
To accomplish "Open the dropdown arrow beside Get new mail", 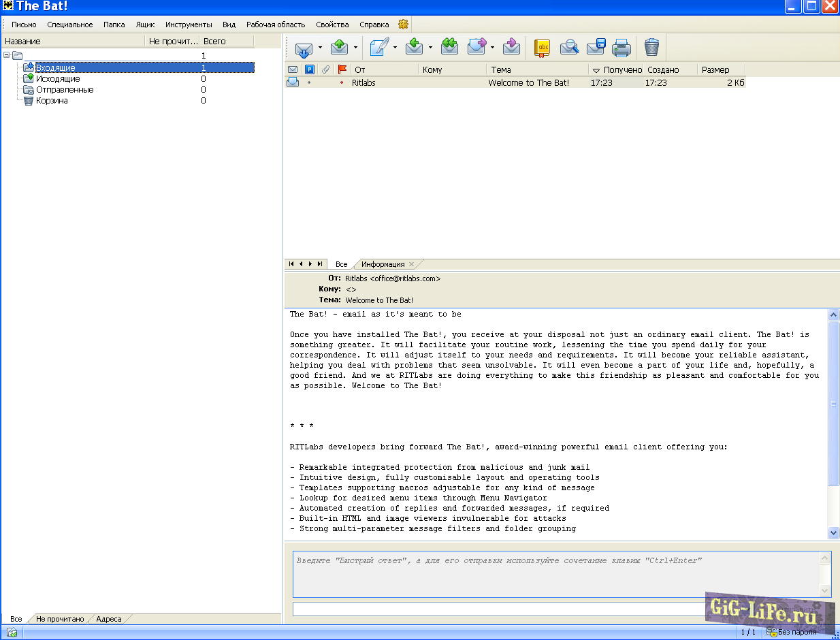I will click(320, 48).
